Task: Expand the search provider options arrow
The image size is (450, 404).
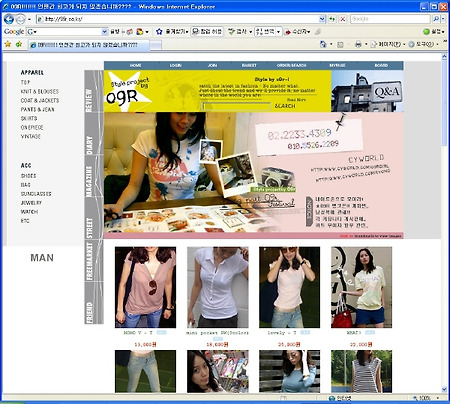Action: 443,19
